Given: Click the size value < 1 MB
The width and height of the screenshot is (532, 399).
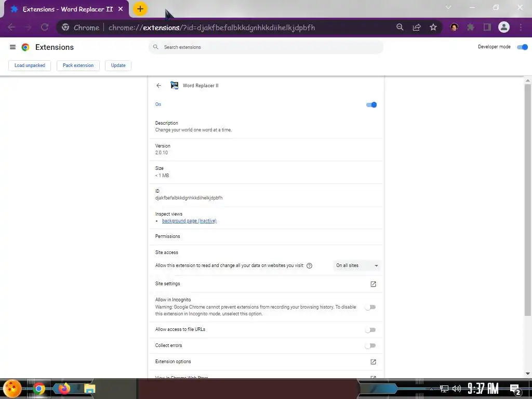Looking at the screenshot, I should click(162, 176).
